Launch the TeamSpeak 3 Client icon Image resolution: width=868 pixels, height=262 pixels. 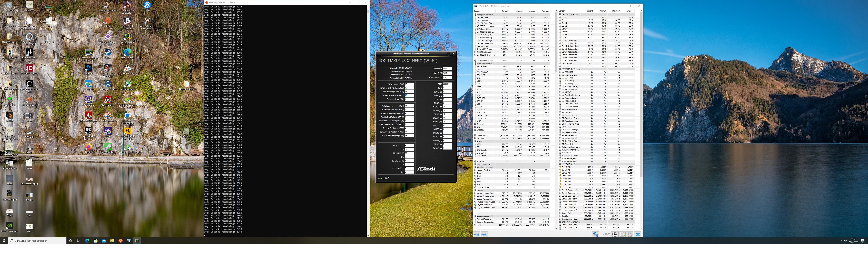pyautogui.click(x=108, y=86)
